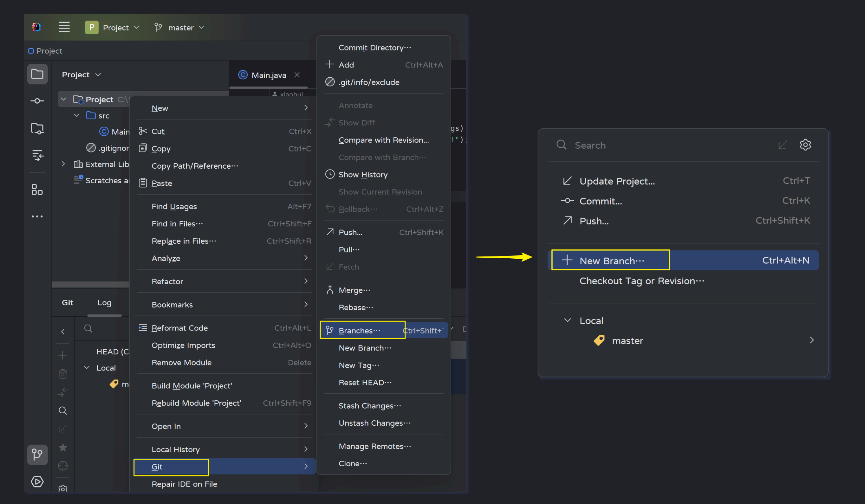Expand the External Libraries tree node

click(63, 164)
